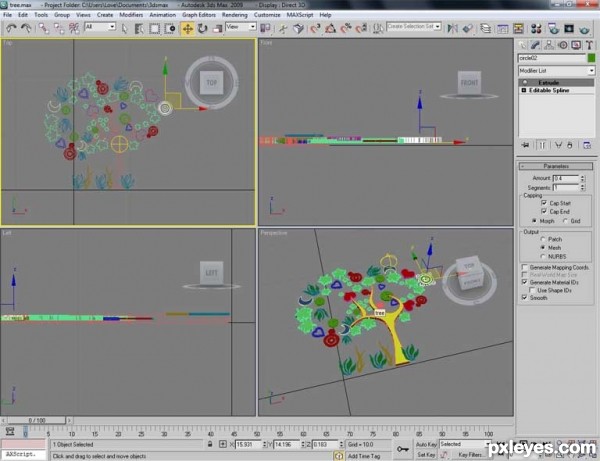Image resolution: width=600 pixels, height=461 pixels.
Task: Toggle 3D Snaps icon
Action: click(x=315, y=28)
